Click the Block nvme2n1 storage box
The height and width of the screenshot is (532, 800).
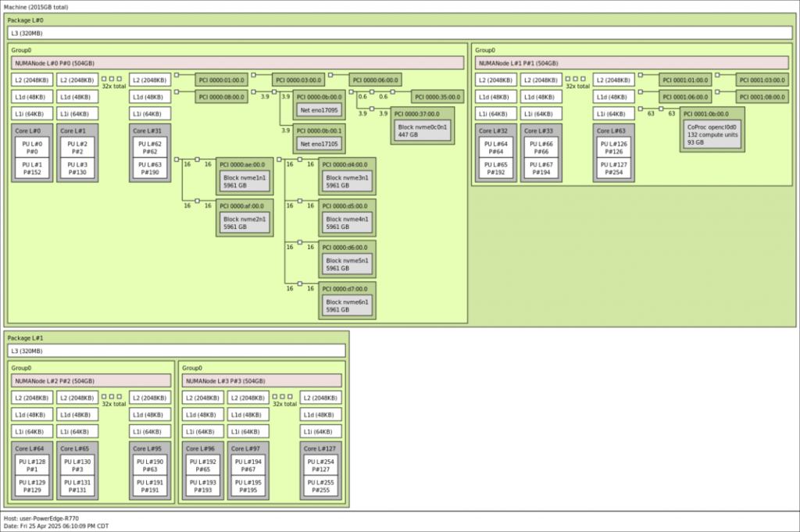[244, 220]
